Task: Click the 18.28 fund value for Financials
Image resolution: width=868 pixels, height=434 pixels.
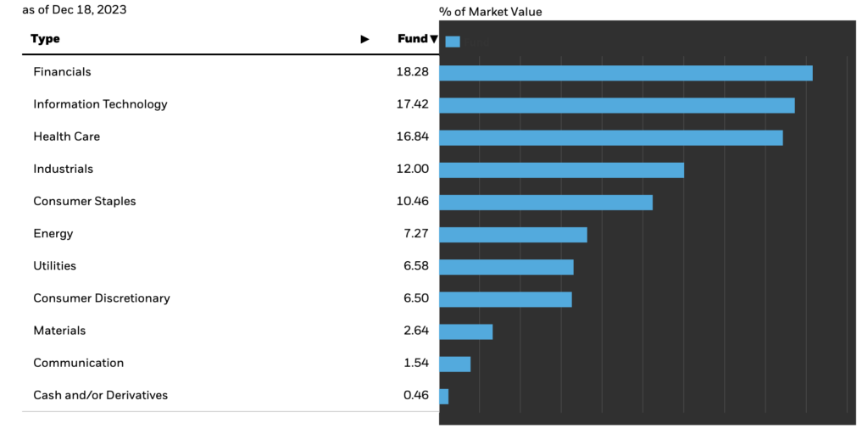Action: pos(412,72)
